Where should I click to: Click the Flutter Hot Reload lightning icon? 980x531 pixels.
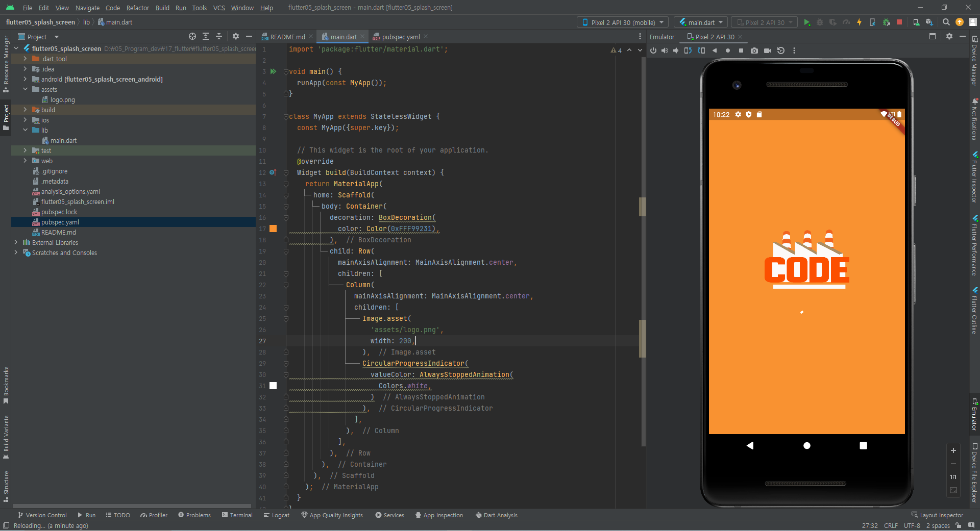pyautogui.click(x=860, y=22)
